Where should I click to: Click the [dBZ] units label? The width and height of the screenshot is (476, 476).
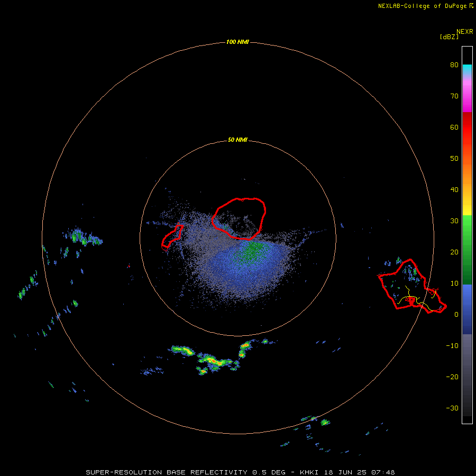449,36
